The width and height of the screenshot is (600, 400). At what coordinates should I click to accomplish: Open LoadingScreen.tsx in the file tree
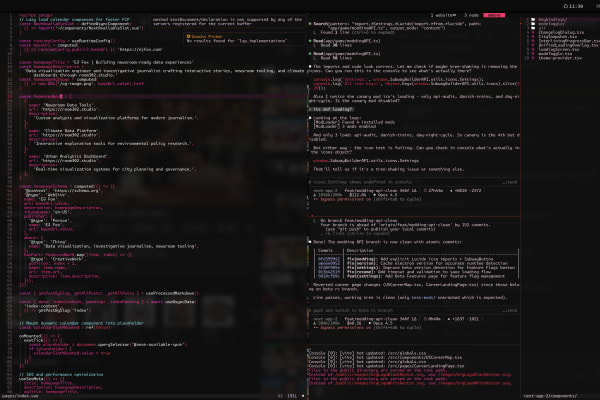559,49
